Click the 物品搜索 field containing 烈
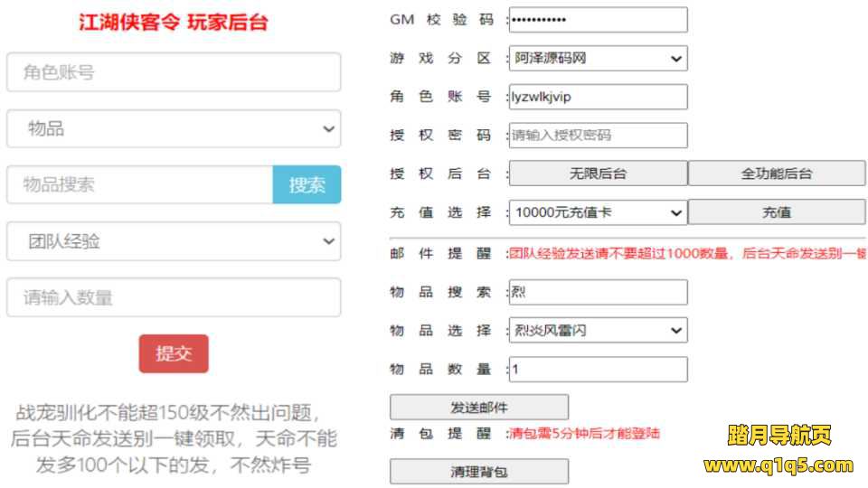Viewport: 868px width, 488px height. point(598,292)
